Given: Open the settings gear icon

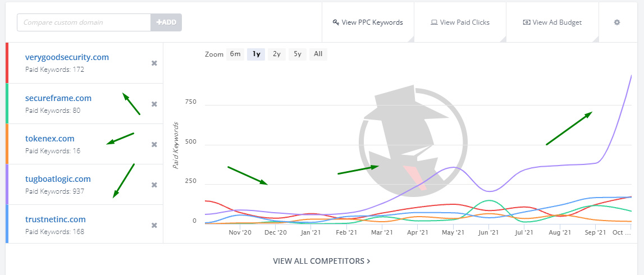Looking at the screenshot, I should point(617,22).
